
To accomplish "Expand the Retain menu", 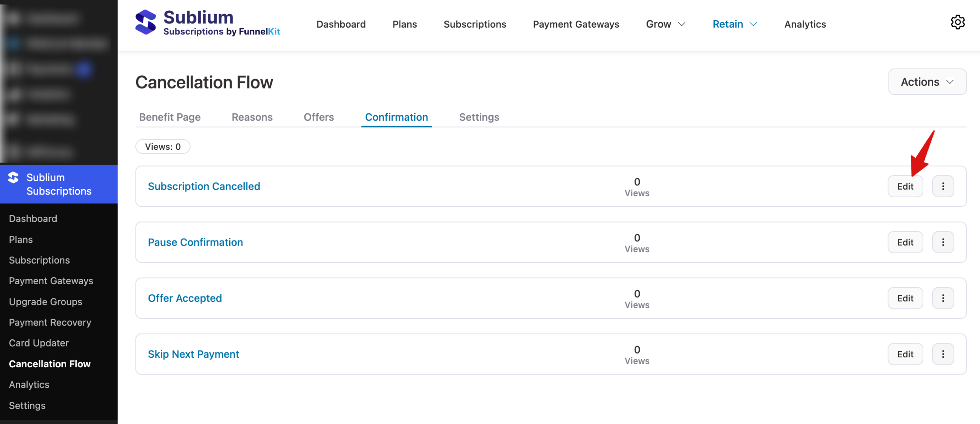I will point(734,24).
